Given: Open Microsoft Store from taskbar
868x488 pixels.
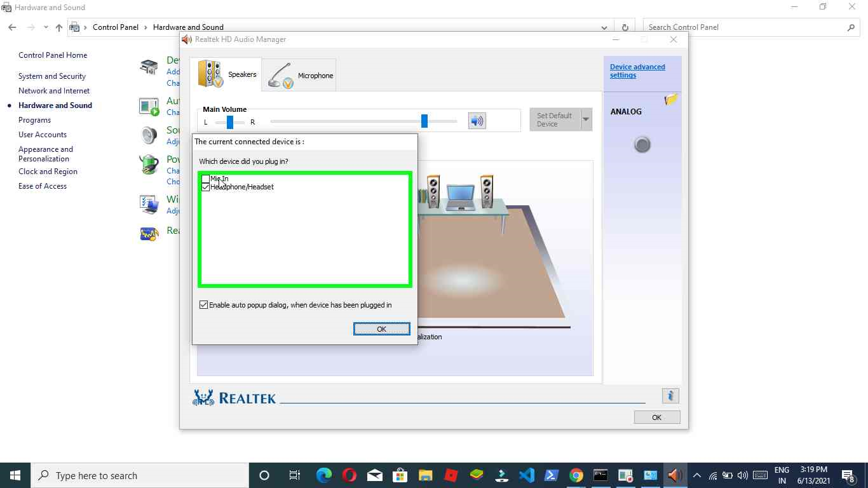Looking at the screenshot, I should pos(400,475).
